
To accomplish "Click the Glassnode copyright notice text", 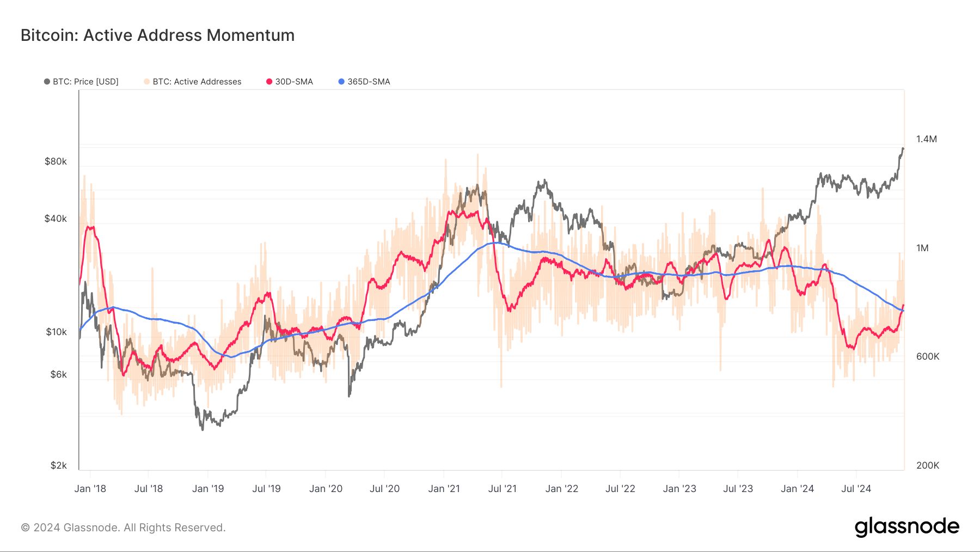I will coord(123,527).
